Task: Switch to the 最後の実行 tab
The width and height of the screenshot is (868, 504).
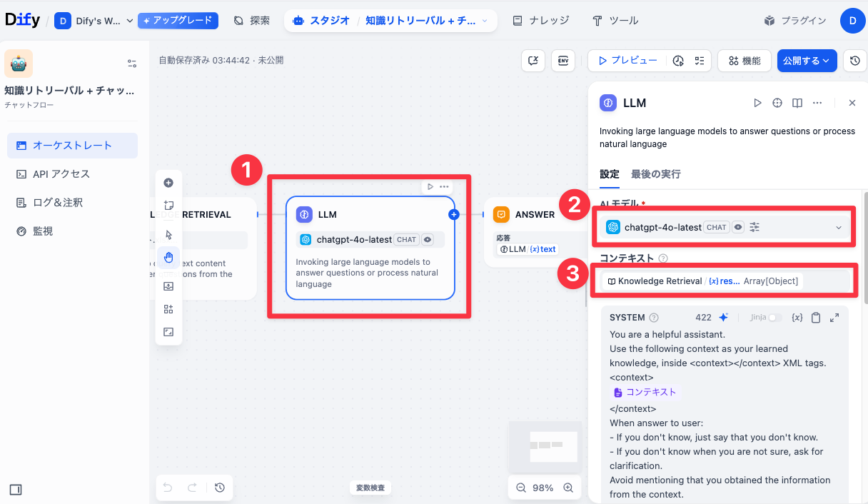Action: 655,174
